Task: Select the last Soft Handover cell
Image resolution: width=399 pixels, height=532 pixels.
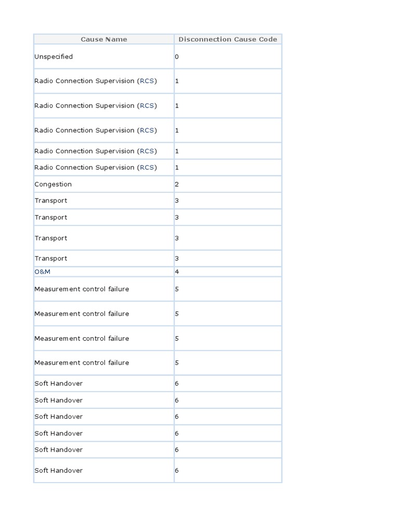Action: 104,471
